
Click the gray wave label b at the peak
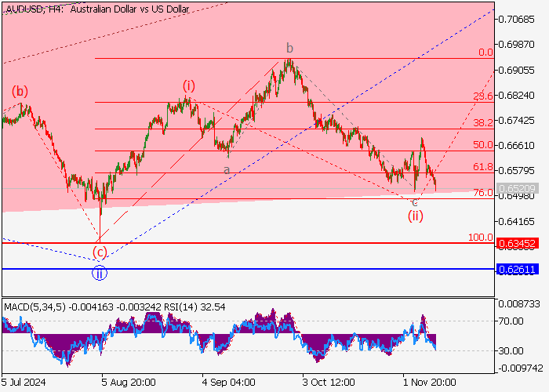289,47
